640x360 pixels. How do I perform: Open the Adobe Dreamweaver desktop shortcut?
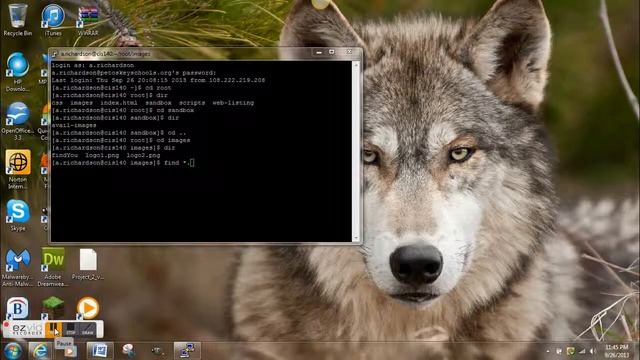pyautogui.click(x=53, y=267)
